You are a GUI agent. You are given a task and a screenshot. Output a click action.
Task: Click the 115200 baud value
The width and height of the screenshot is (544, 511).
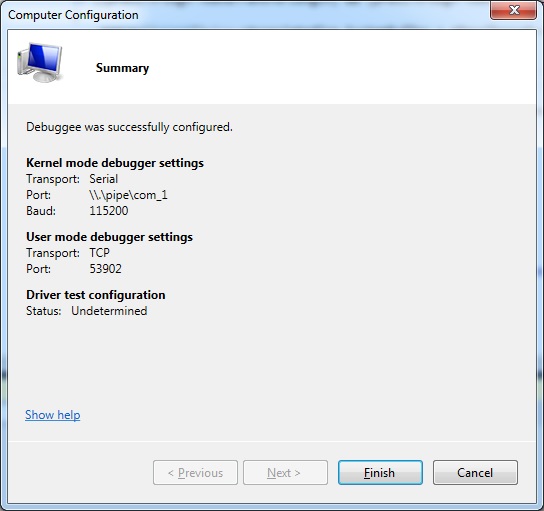pyautogui.click(x=109, y=211)
